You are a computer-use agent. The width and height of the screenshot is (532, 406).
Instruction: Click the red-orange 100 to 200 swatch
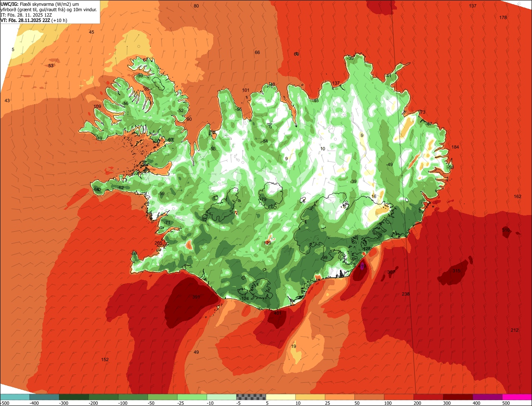(399, 397)
